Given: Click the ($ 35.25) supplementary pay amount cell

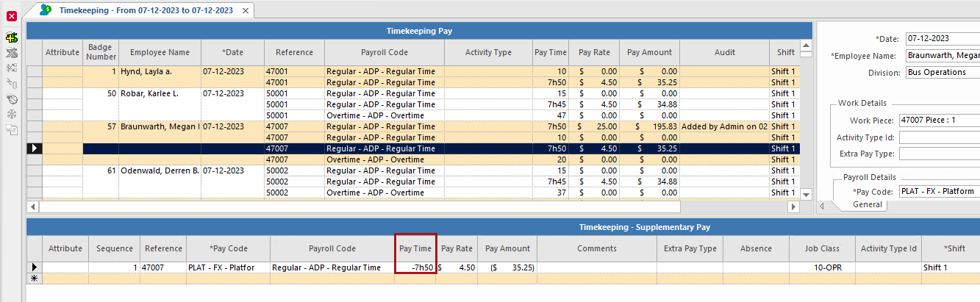Looking at the screenshot, I should pos(507,267).
